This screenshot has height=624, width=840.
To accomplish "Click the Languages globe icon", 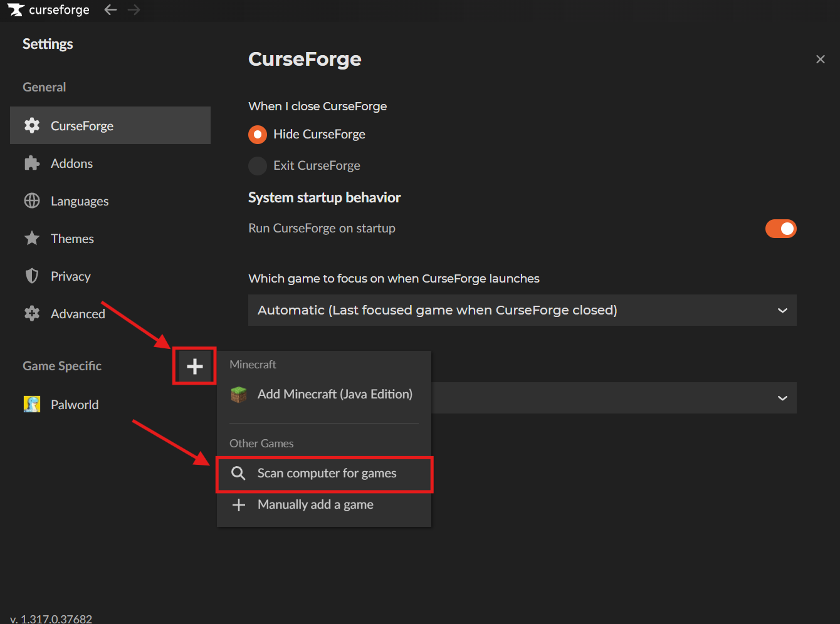I will pyautogui.click(x=32, y=200).
